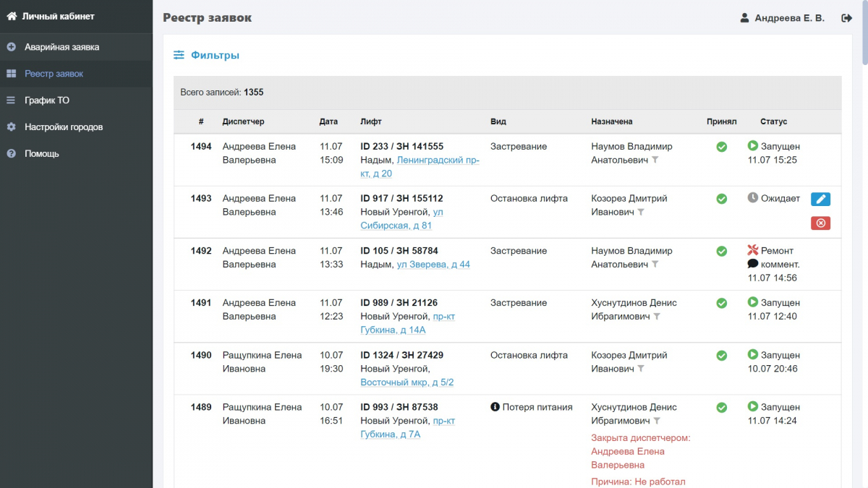The width and height of the screenshot is (868, 488).
Task: Click the user icon beside Андреева Е. В.
Action: pyautogui.click(x=744, y=18)
